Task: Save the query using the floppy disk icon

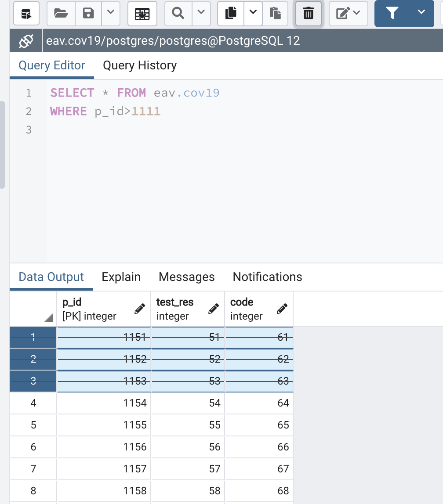Action: 88,14
